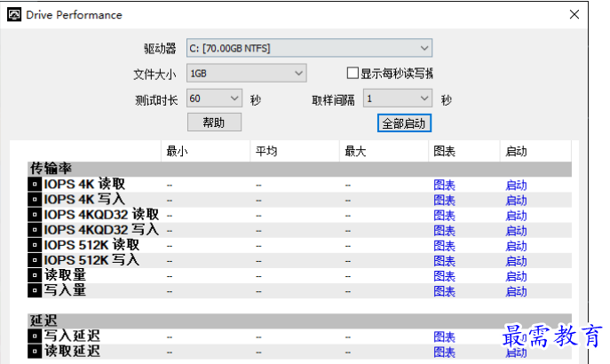Click the 全部启动 button
The width and height of the screenshot is (610, 364).
click(404, 123)
